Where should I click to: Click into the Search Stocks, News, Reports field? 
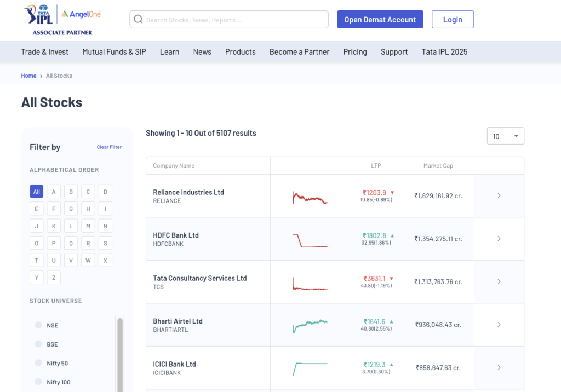coord(229,19)
